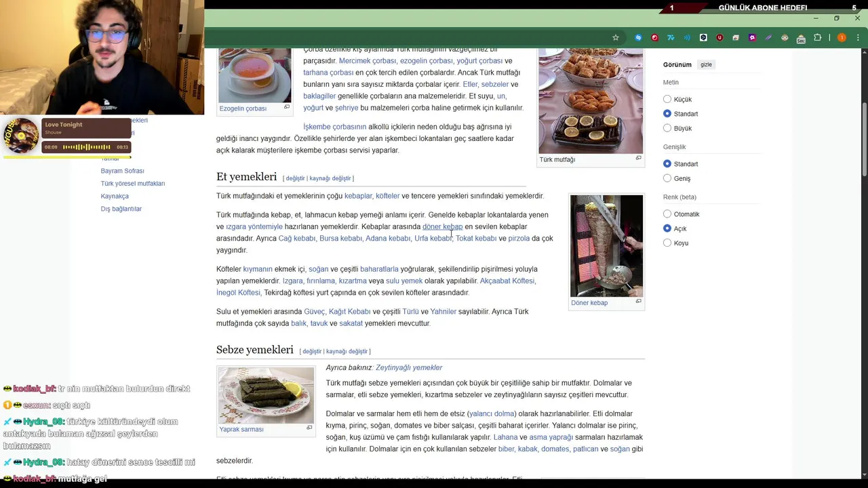Go to Türk yöresel mutfakları section
This screenshot has height=488, width=868.
133,184
